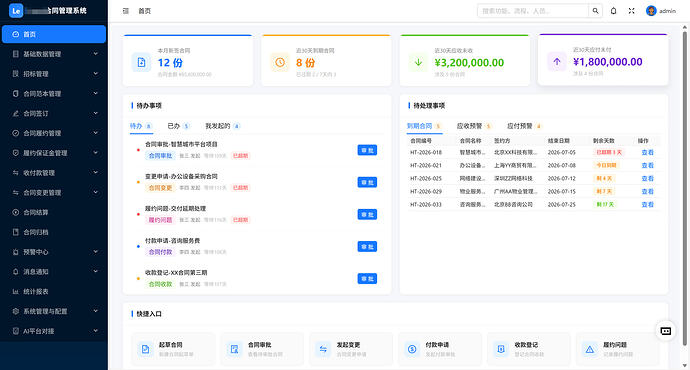The width and height of the screenshot is (690, 370).
Task: Click the 收款登记 shortcut icon
Action: pyautogui.click(x=501, y=349)
